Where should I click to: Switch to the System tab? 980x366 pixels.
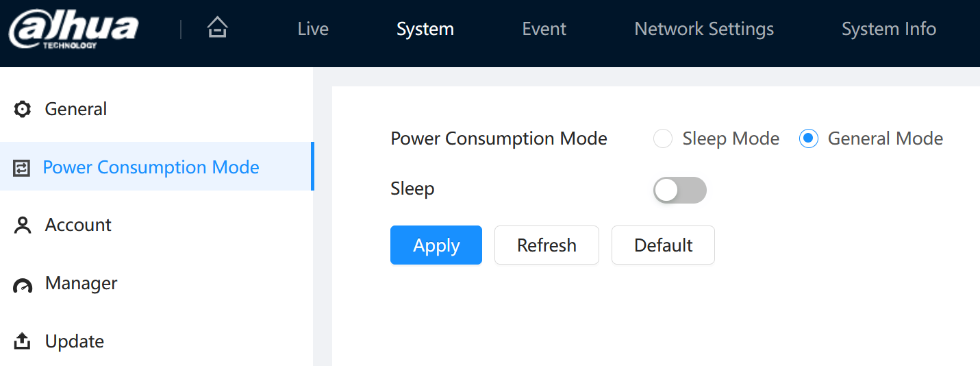click(x=425, y=29)
